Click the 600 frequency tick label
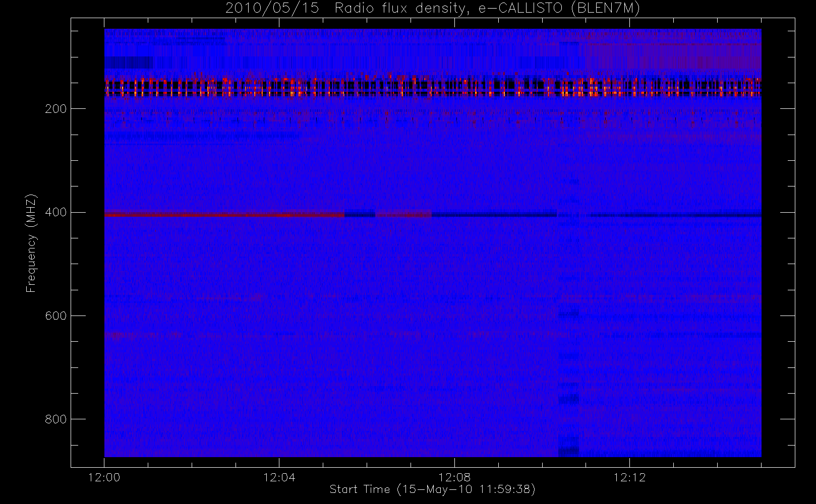Viewport: 816px width, 504px height. pos(55,316)
